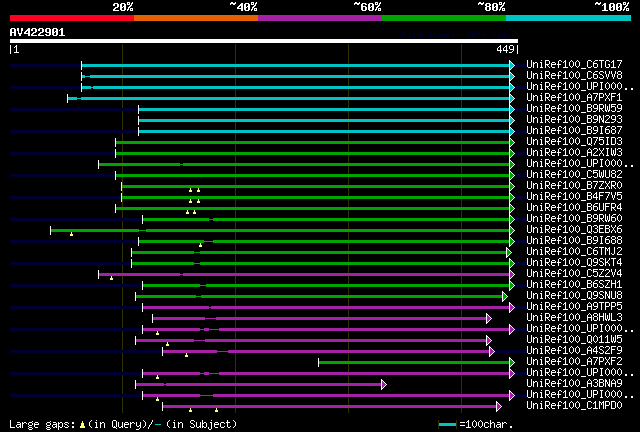
Task: Select hit label UniRef100_B9I688
Action: point(574,240)
